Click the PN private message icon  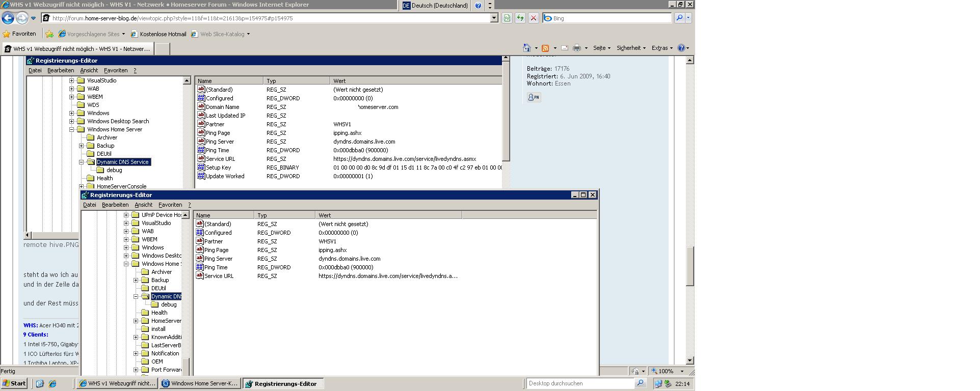click(x=534, y=97)
